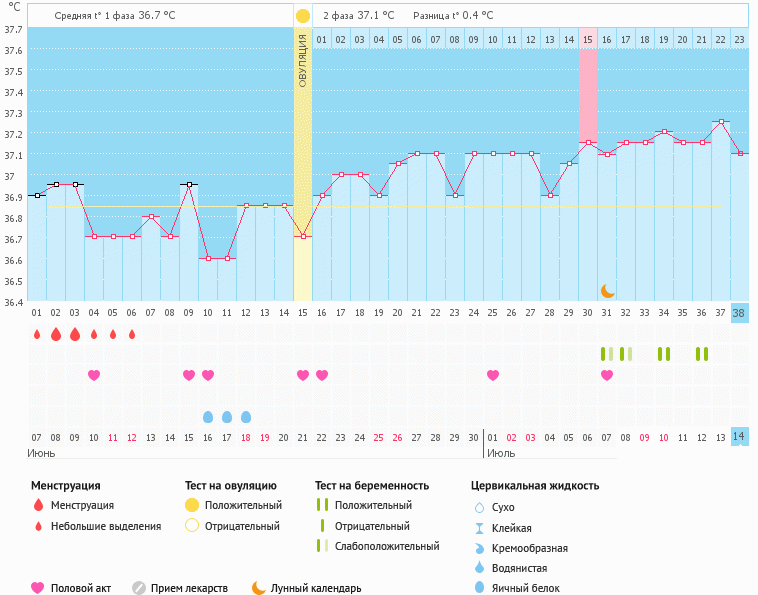The image size is (758, 595).
Task: Click the grey 'Прием лекарств' legend icon
Action: pos(139,588)
